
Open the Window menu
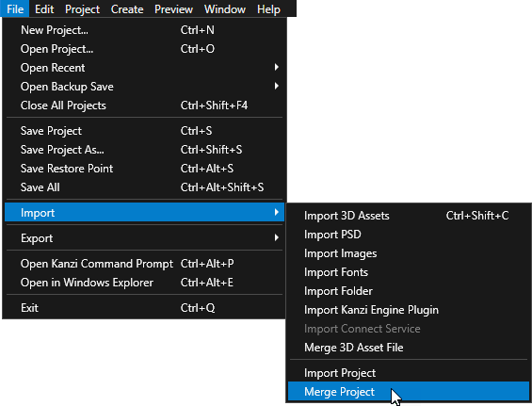click(225, 8)
